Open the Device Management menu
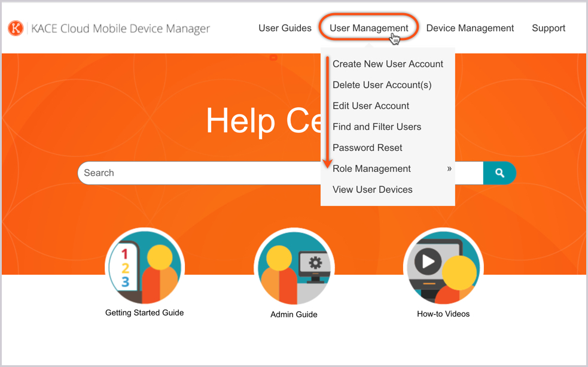 click(470, 28)
